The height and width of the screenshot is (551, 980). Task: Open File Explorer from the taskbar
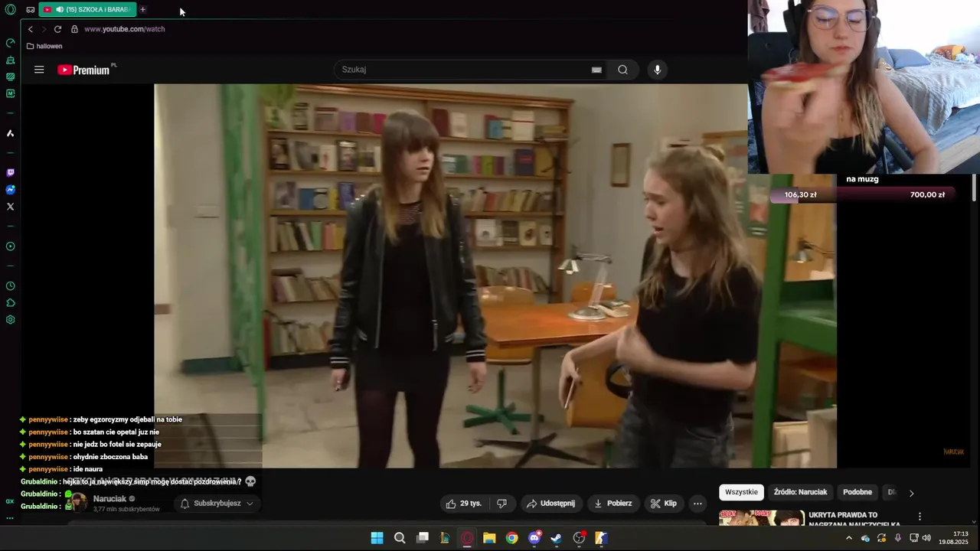point(489,538)
